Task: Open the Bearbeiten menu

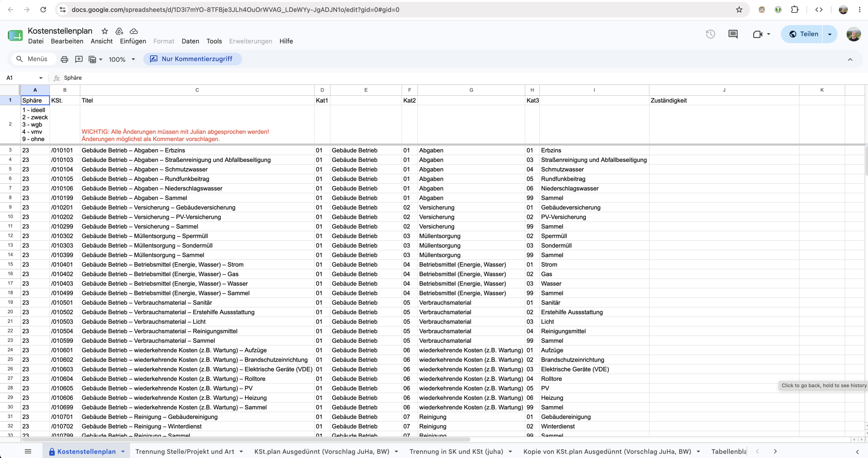Action: point(67,41)
